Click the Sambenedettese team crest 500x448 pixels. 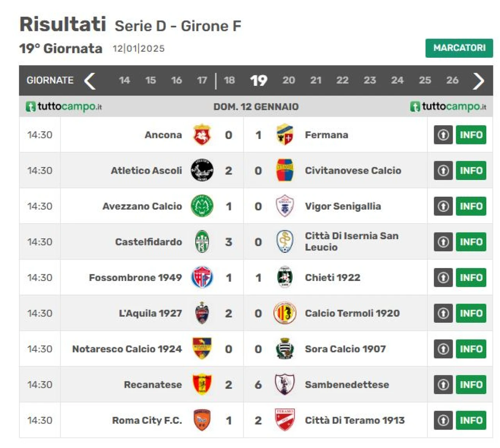285,384
